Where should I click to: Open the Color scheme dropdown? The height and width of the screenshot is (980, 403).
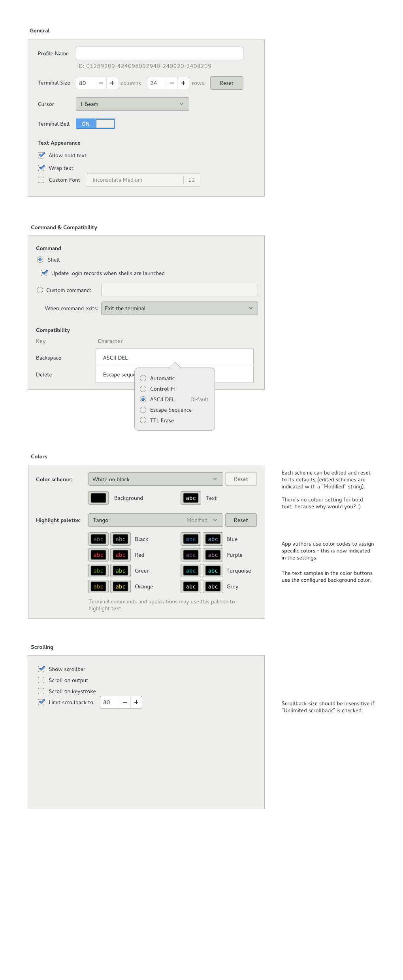click(156, 479)
